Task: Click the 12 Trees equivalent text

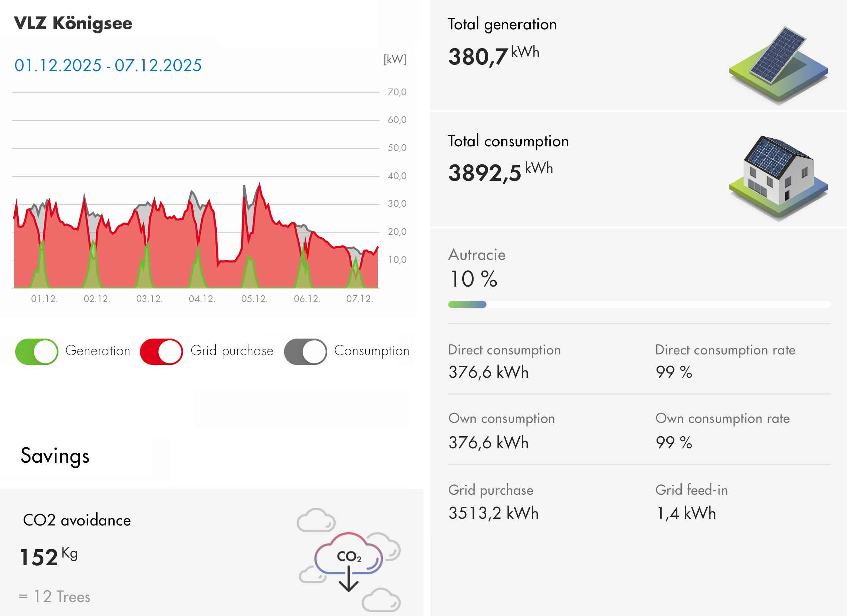Action: click(61, 597)
